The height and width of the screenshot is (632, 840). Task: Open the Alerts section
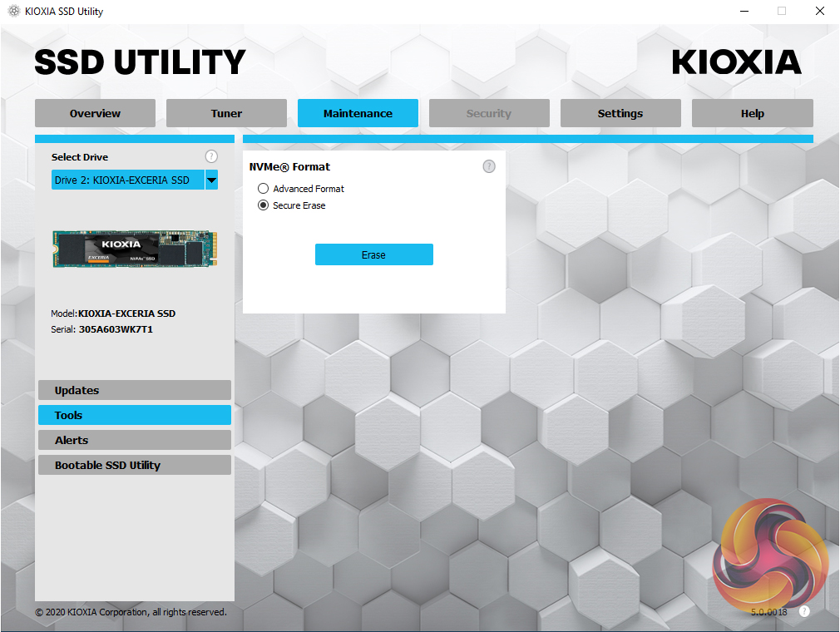135,440
